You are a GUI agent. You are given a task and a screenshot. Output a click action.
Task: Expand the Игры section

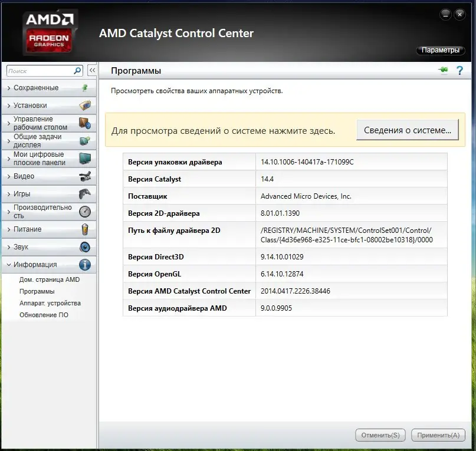(49, 194)
